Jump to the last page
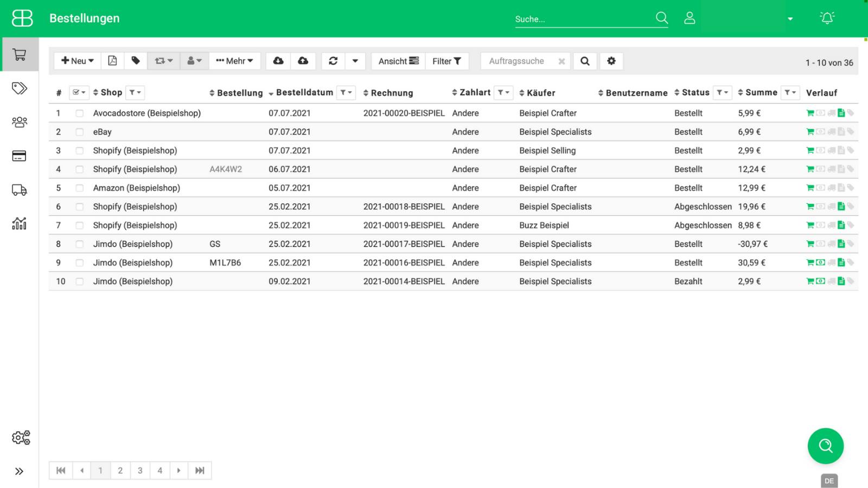Image resolution: width=868 pixels, height=488 pixels. (x=200, y=471)
